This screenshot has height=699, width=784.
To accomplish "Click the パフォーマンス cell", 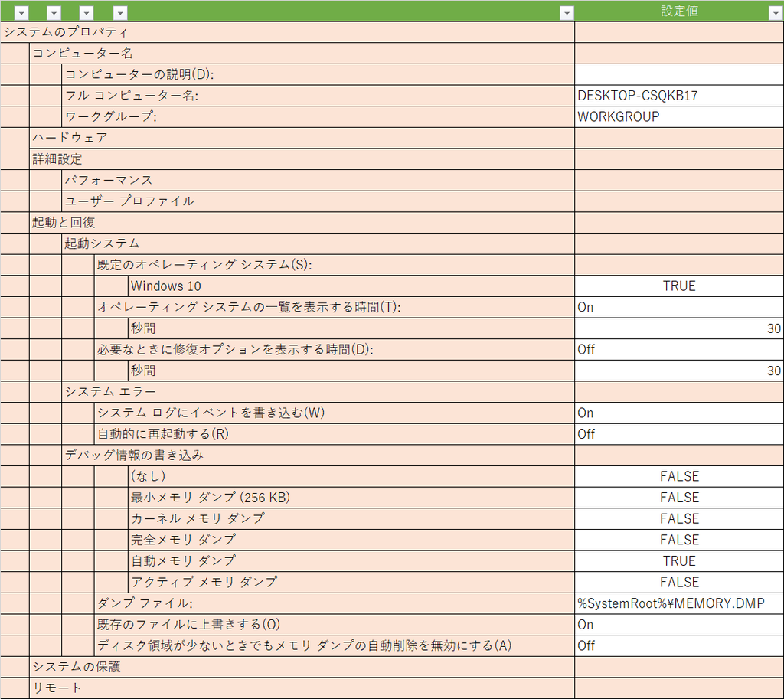I will point(318,180).
